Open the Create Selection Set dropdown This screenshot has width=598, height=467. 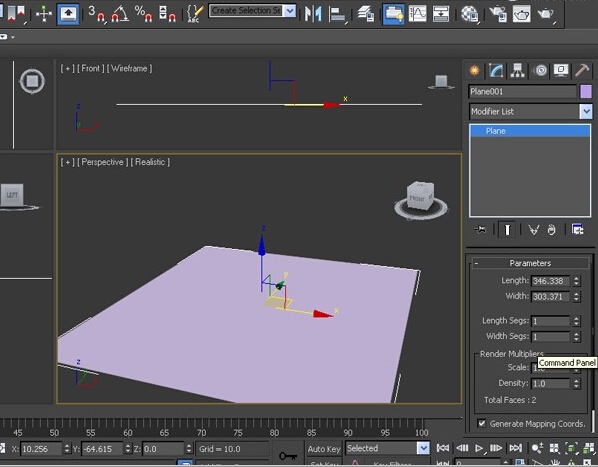click(290, 11)
